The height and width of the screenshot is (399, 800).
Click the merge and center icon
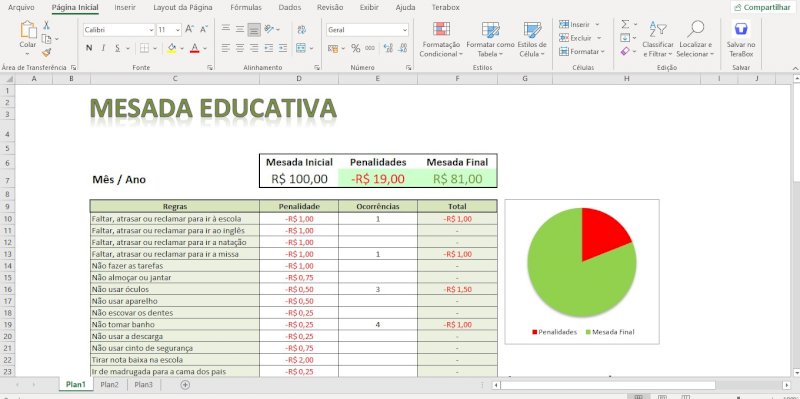point(301,48)
